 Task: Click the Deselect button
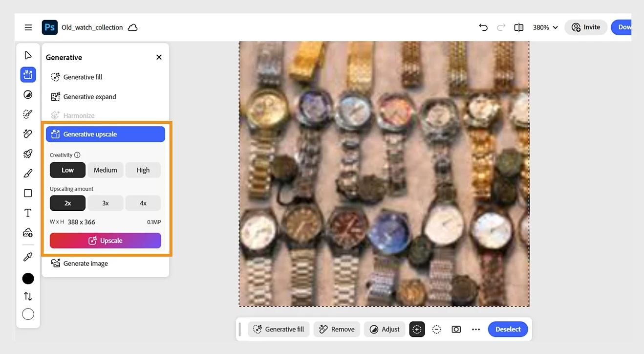(508, 329)
